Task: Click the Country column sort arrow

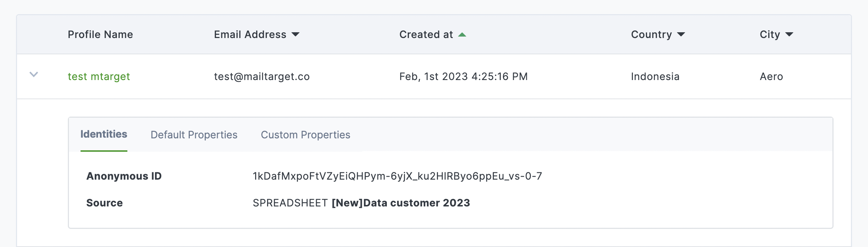Action: [681, 34]
